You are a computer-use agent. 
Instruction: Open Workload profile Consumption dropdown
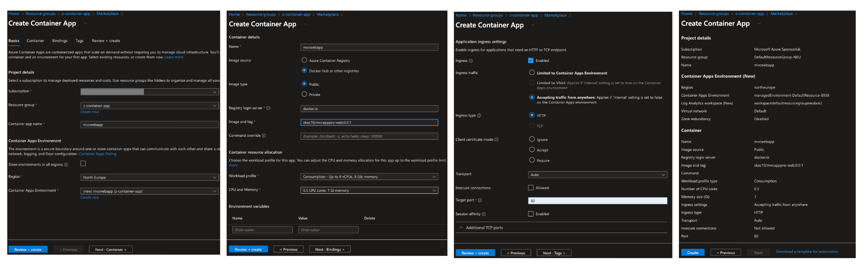pyautogui.click(x=369, y=176)
